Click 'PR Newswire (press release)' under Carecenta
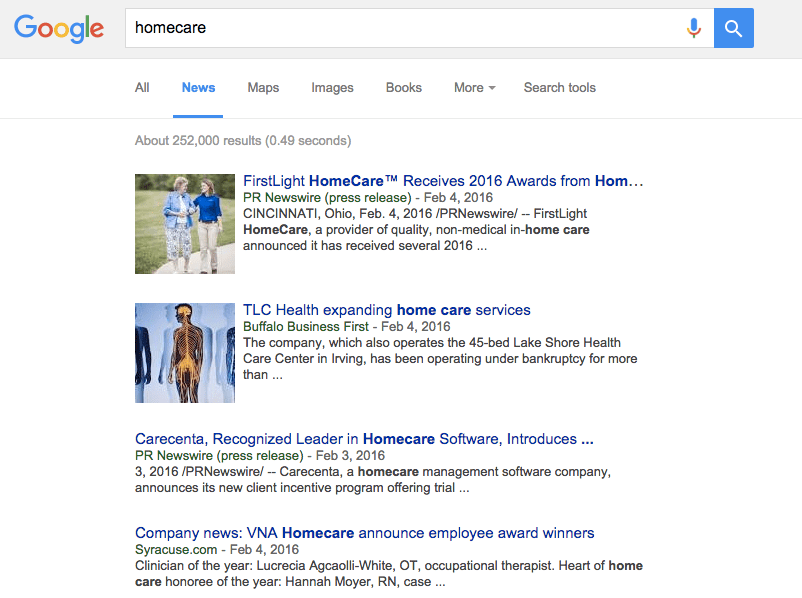The width and height of the screenshot is (802, 598). click(219, 455)
